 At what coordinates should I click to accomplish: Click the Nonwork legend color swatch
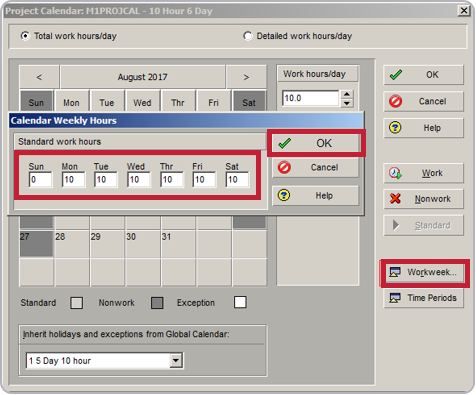click(x=157, y=303)
